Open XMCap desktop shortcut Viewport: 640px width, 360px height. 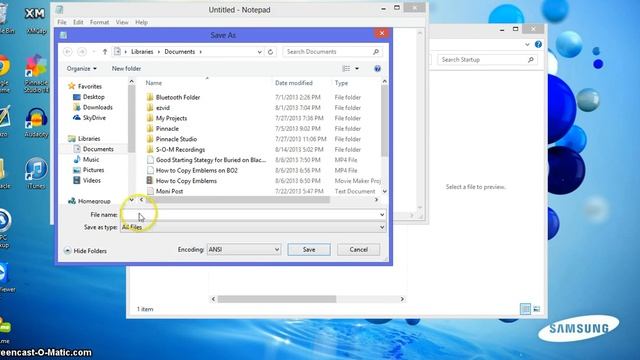tap(36, 20)
